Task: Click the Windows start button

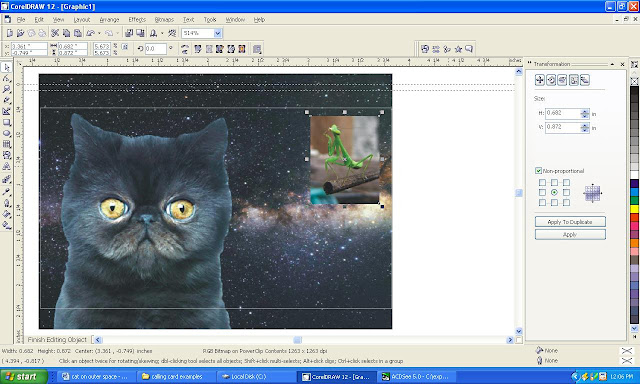Action: click(24, 376)
